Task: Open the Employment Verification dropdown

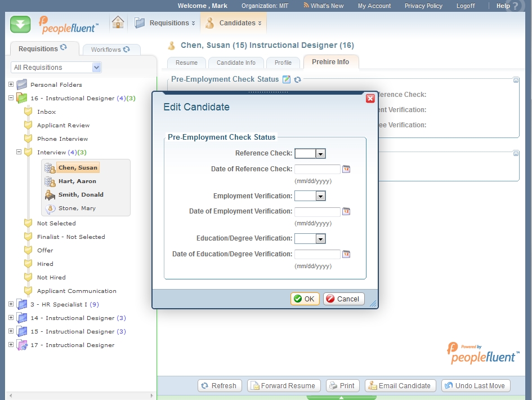Action: 320,196
